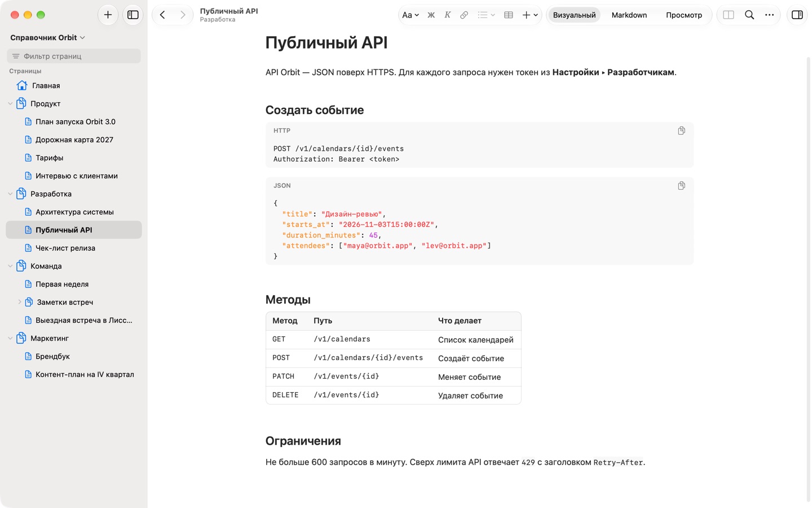Open the Главная home page

(x=74, y=86)
